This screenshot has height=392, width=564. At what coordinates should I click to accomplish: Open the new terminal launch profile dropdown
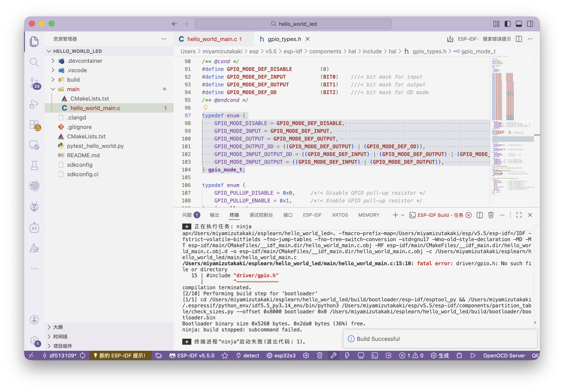coord(403,215)
